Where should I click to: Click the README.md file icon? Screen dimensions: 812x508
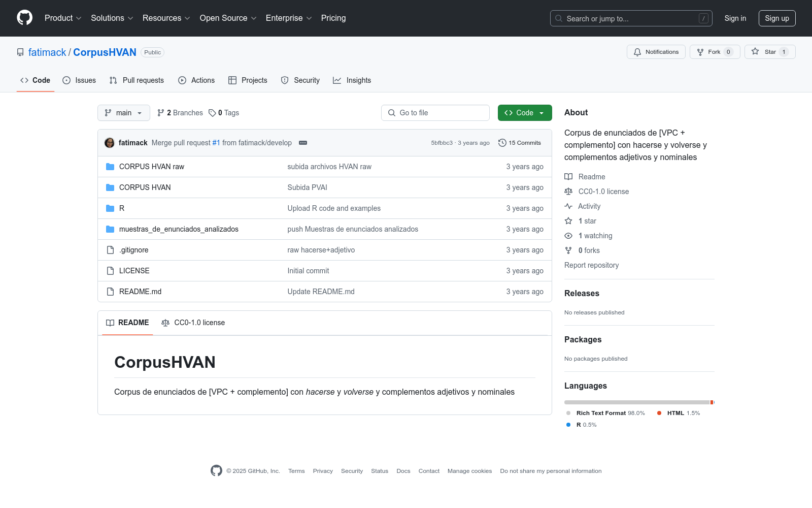[x=110, y=292]
